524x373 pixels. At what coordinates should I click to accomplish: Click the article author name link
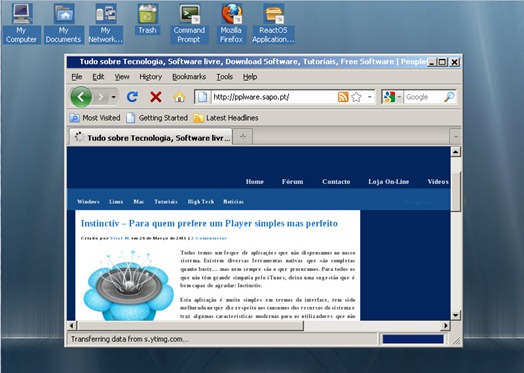click(x=120, y=238)
